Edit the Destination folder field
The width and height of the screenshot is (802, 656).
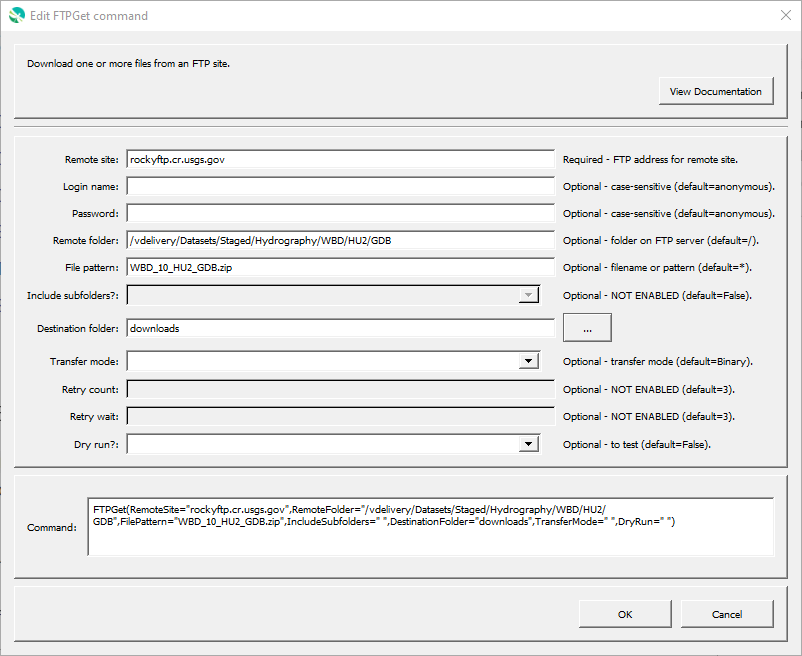click(340, 328)
